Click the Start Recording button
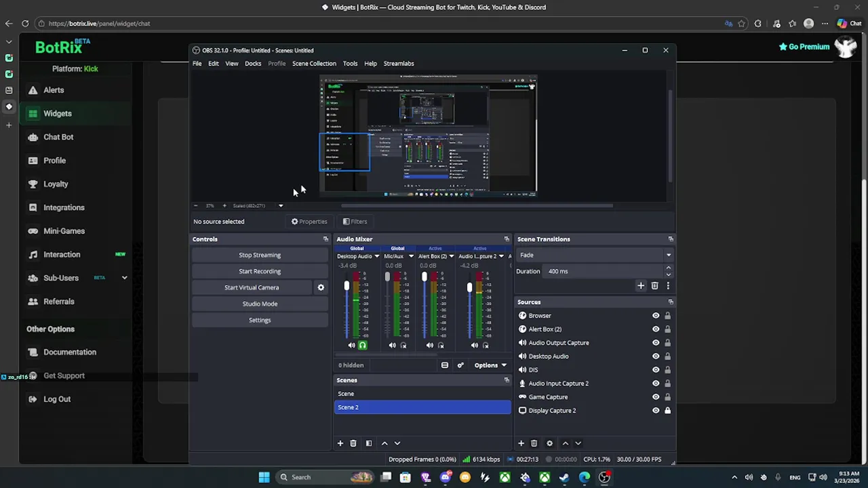Image resolution: width=868 pixels, height=488 pixels. point(260,272)
